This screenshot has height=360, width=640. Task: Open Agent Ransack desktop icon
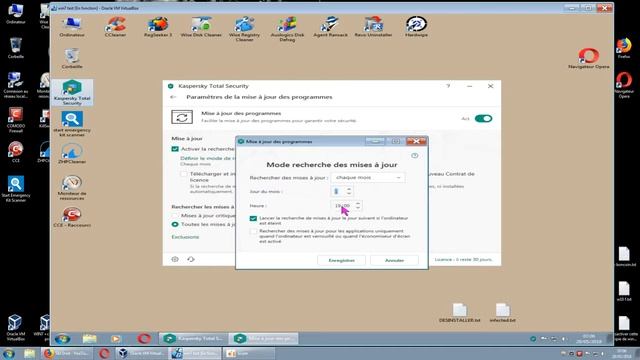coord(330,27)
